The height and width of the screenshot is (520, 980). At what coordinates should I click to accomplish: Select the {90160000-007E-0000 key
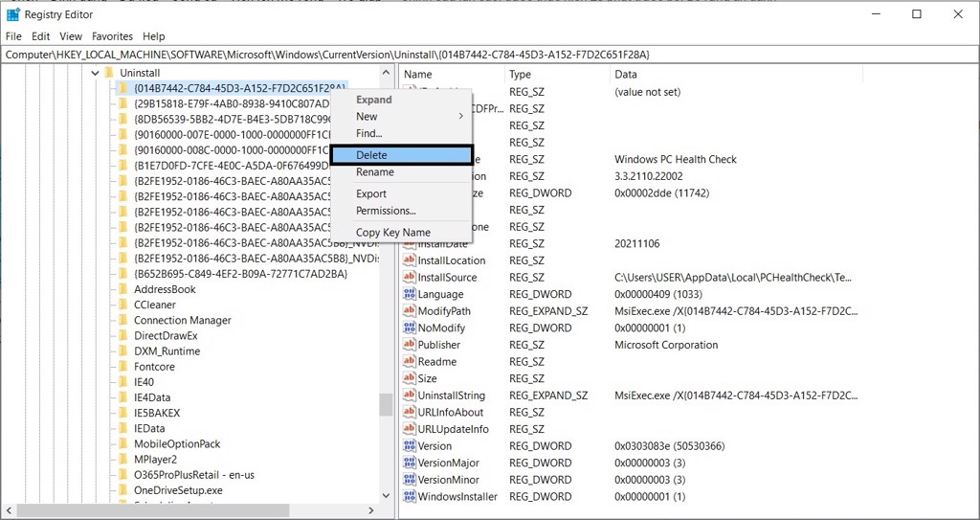232,134
